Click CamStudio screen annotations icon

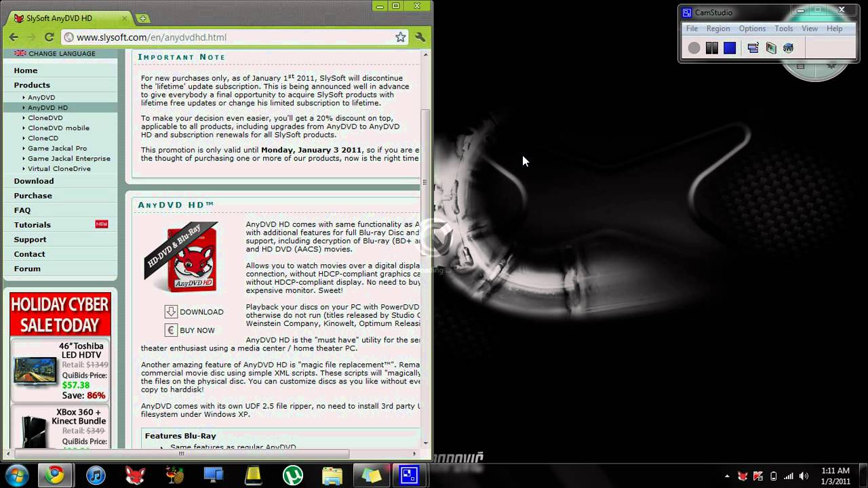pos(771,48)
